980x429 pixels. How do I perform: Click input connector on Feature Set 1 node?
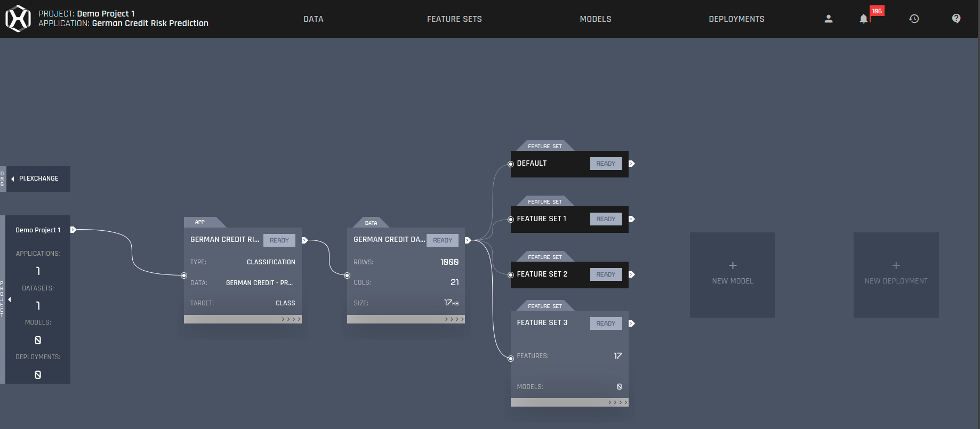[511, 220]
